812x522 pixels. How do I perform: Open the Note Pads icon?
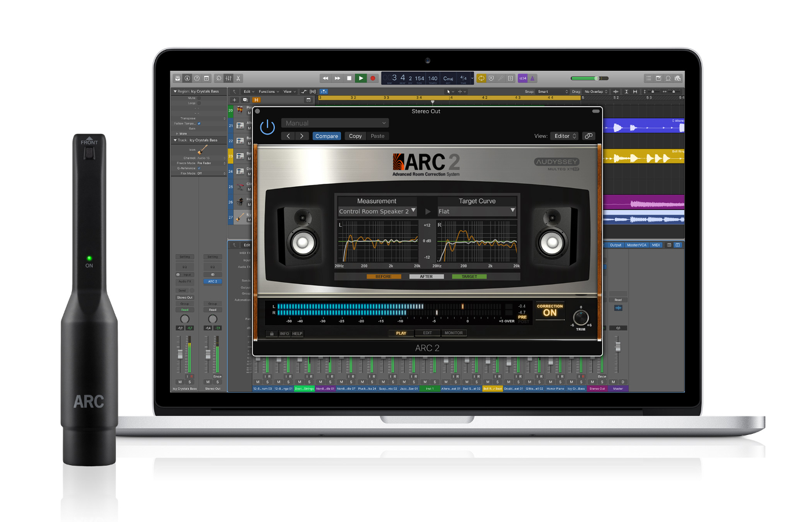coord(658,78)
